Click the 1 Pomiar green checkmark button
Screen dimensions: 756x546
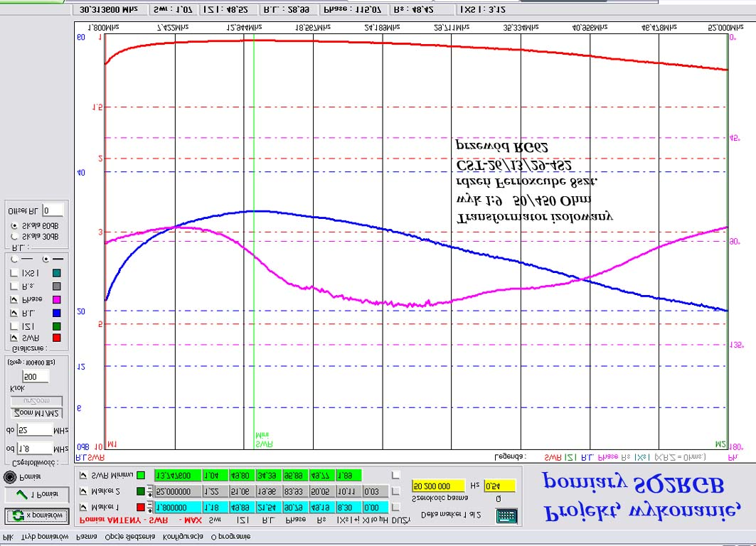[x=37, y=494]
